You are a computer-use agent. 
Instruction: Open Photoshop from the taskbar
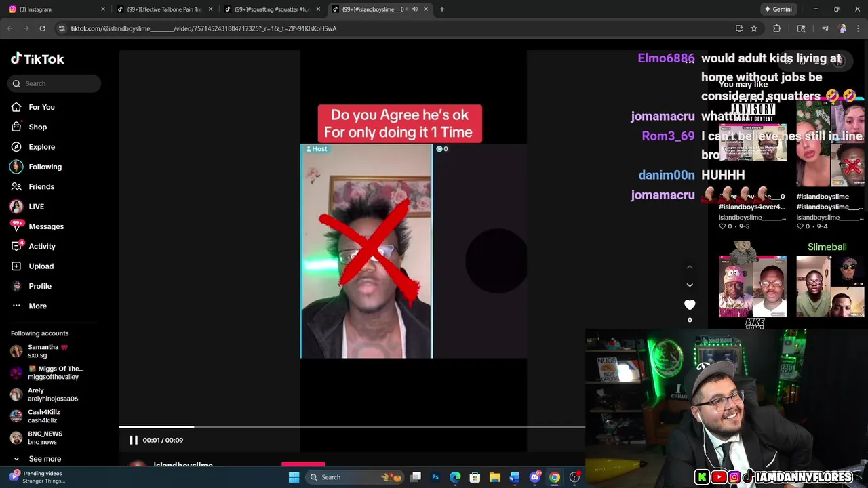(435, 477)
